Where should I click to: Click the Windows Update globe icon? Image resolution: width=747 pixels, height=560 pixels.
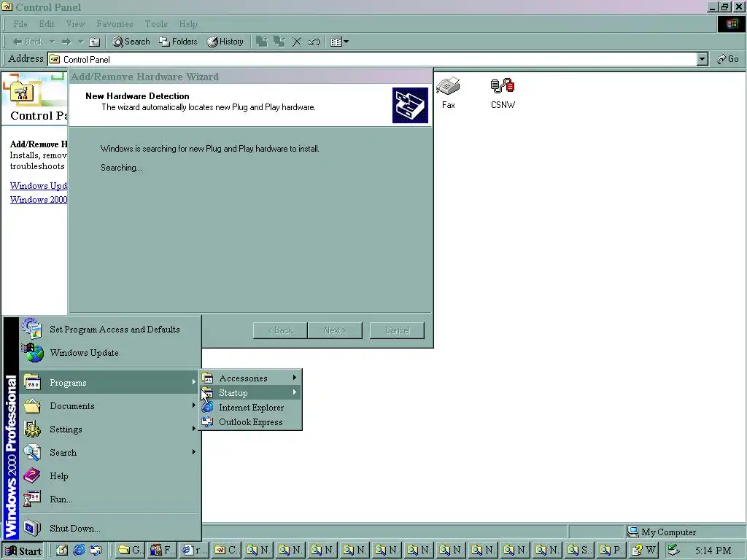(x=32, y=352)
